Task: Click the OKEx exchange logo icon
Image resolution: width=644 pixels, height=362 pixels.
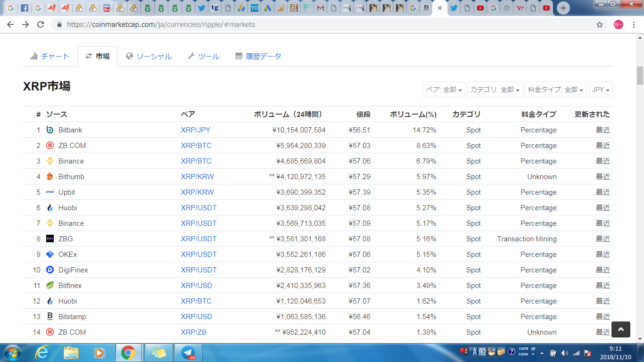Action: [x=50, y=255]
